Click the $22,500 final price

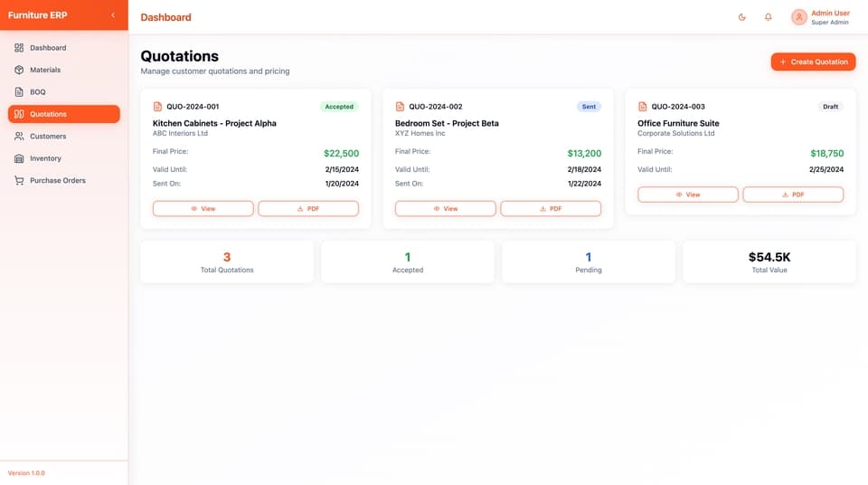pos(341,154)
